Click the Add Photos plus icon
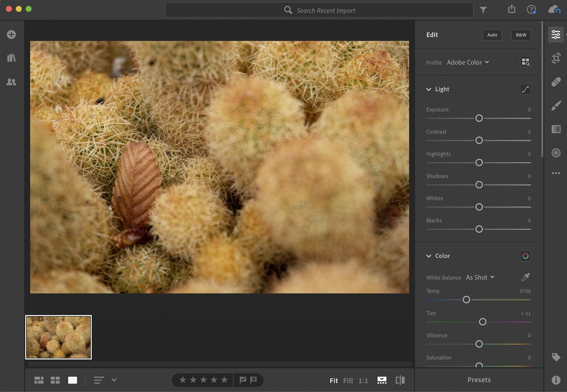The height and width of the screenshot is (392, 567). [11, 34]
